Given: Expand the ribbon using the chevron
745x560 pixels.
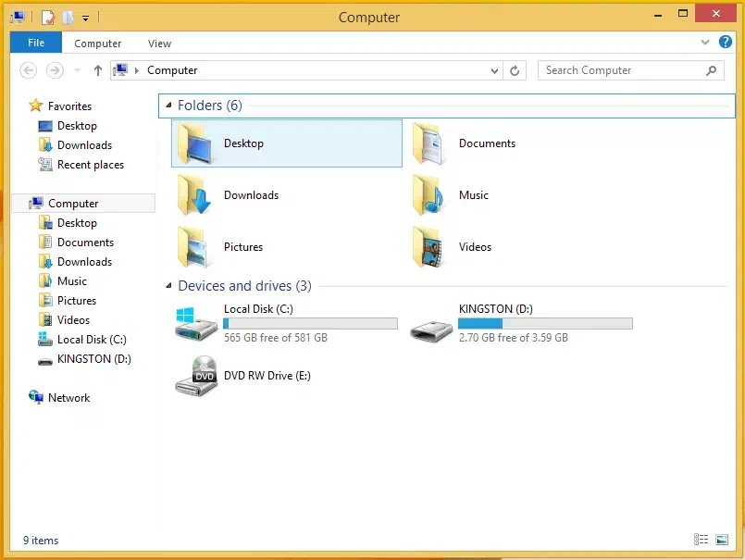Looking at the screenshot, I should 706,43.
